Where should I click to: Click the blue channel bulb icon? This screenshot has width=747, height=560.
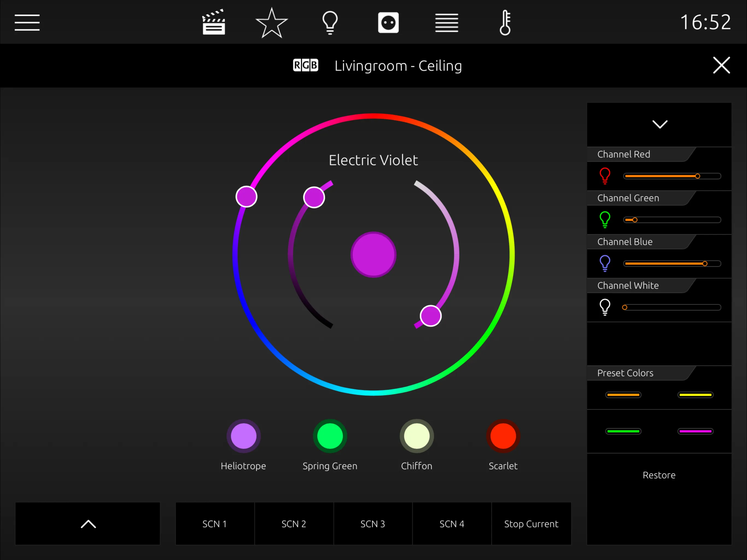(605, 263)
